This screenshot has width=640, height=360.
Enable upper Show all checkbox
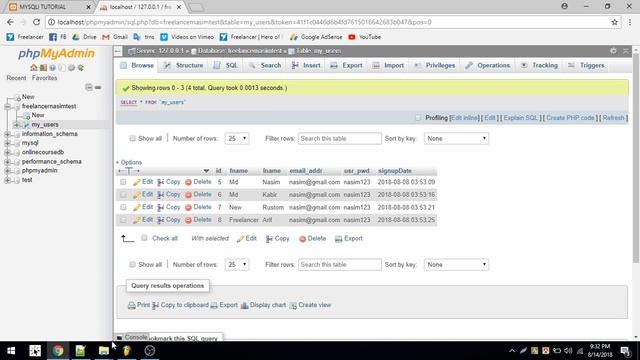click(x=132, y=138)
